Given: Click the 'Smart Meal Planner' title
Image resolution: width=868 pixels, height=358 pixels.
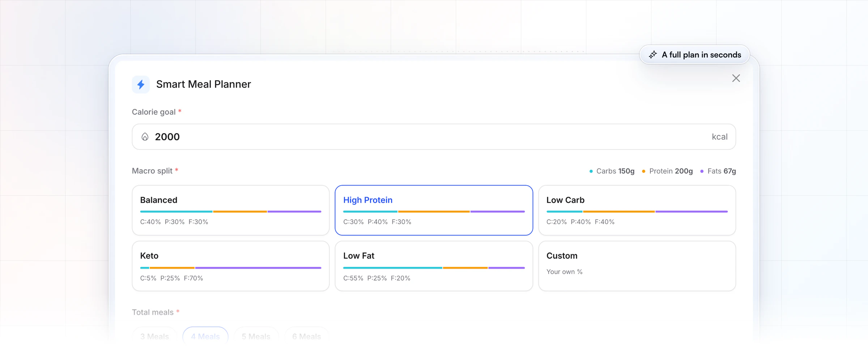Looking at the screenshot, I should tap(204, 84).
